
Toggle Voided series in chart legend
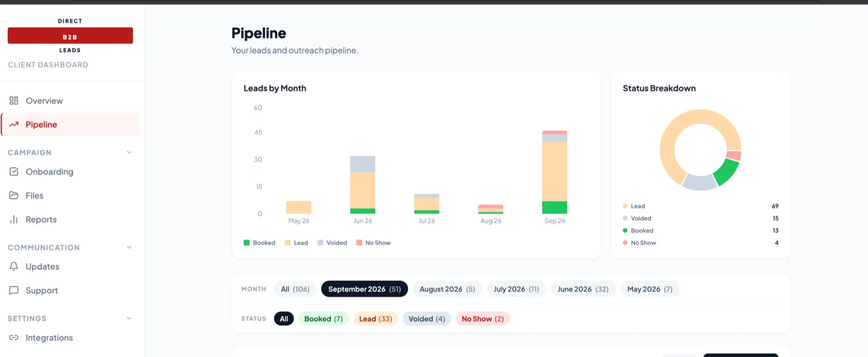pyautogui.click(x=332, y=243)
